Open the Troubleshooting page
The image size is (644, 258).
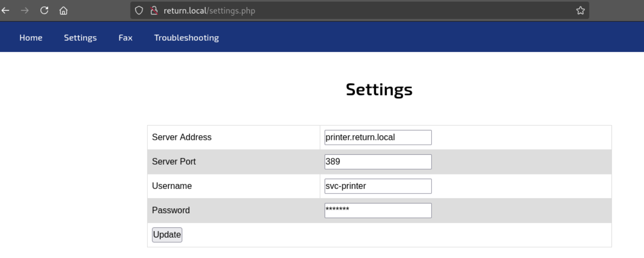click(186, 38)
